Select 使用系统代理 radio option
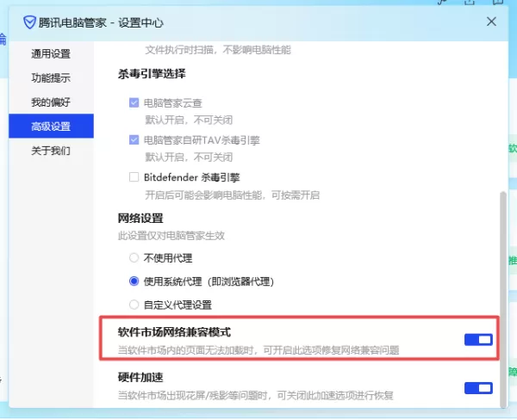The height and width of the screenshot is (420, 517). click(x=134, y=281)
